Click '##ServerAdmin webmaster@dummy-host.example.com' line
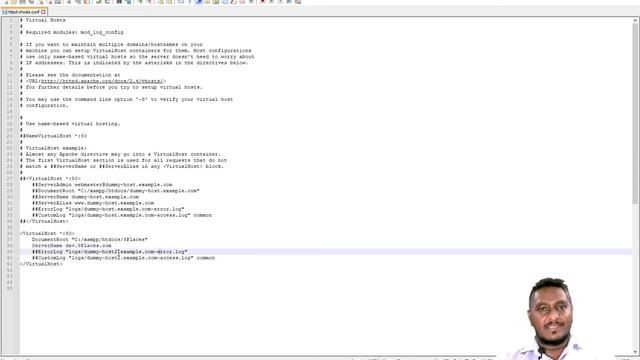Viewport: 640px width, 360px height. tap(102, 185)
